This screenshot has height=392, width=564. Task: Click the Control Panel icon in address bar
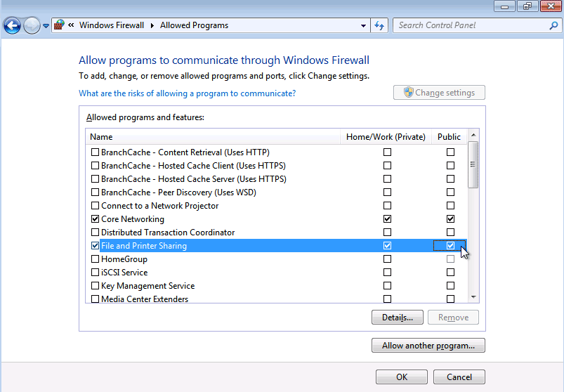click(59, 25)
